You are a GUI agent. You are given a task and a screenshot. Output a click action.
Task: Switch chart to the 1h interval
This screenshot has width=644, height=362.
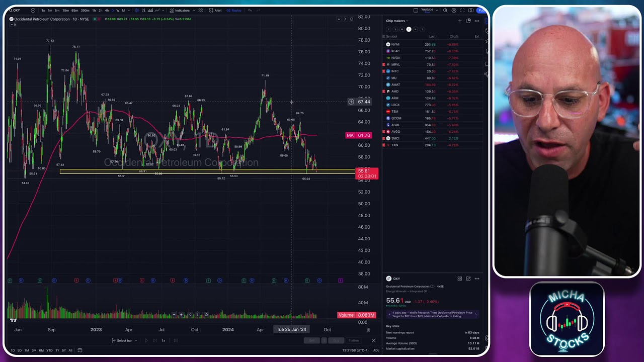pyautogui.click(x=94, y=10)
